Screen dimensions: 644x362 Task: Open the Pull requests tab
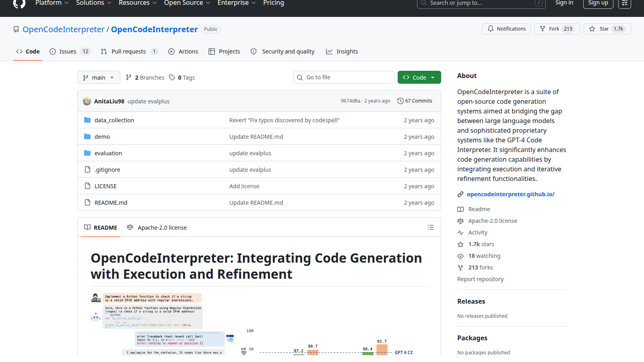click(129, 51)
